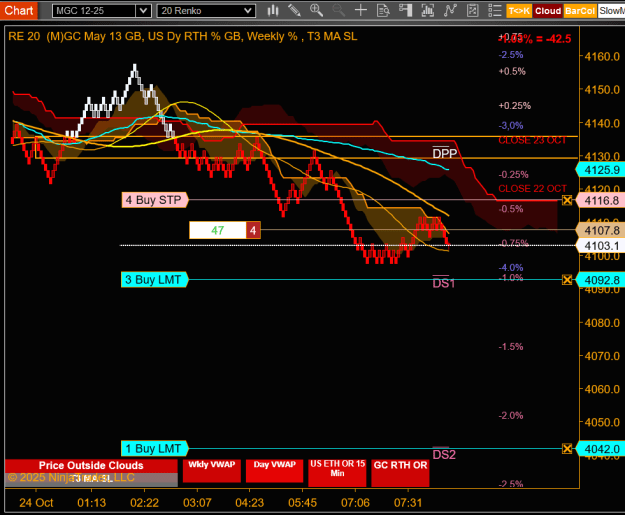The width and height of the screenshot is (625, 515).
Task: Click the 24 Oct time axis label
Action: [x=36, y=503]
